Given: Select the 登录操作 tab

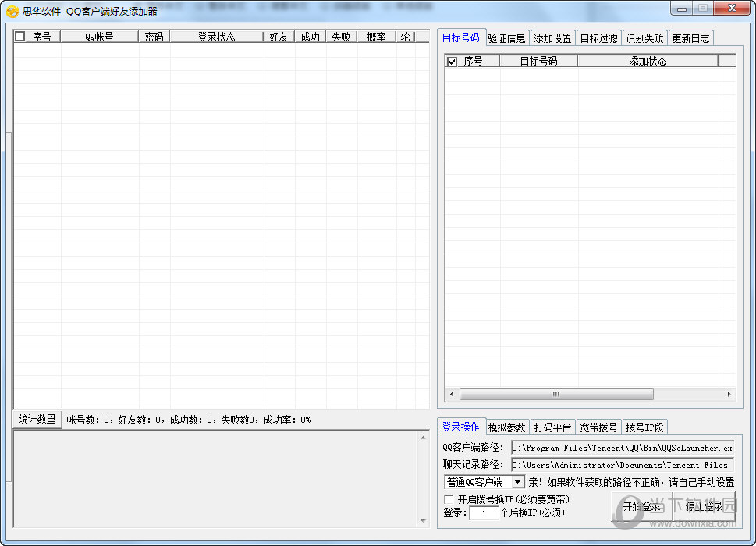Looking at the screenshot, I should click(460, 427).
